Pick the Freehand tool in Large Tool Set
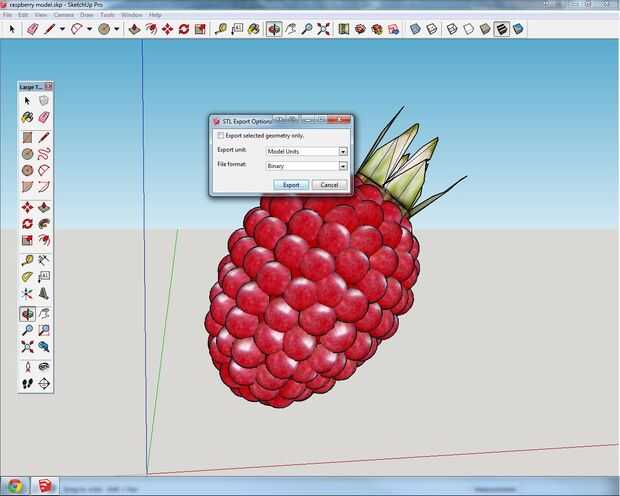The height and width of the screenshot is (496, 620). 44,153
